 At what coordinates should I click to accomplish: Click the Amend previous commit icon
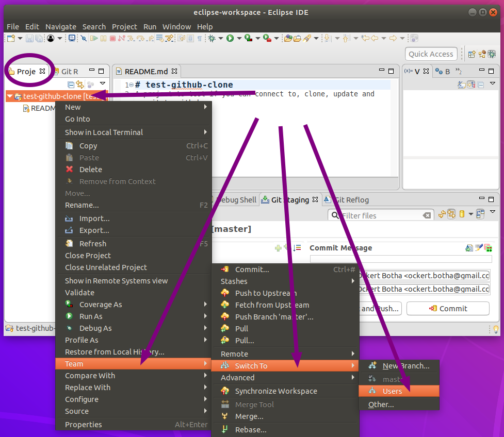(x=469, y=247)
